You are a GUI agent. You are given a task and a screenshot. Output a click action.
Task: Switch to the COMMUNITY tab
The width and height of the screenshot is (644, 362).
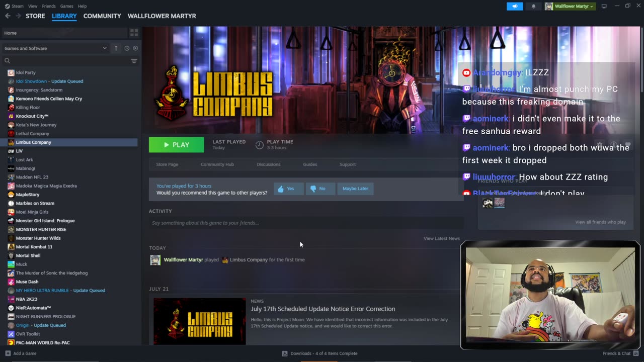102,16
